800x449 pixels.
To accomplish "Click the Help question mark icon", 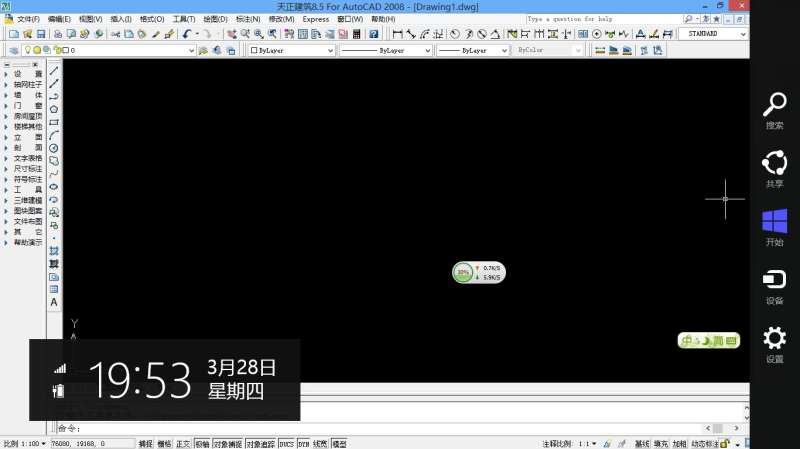I will [x=374, y=34].
